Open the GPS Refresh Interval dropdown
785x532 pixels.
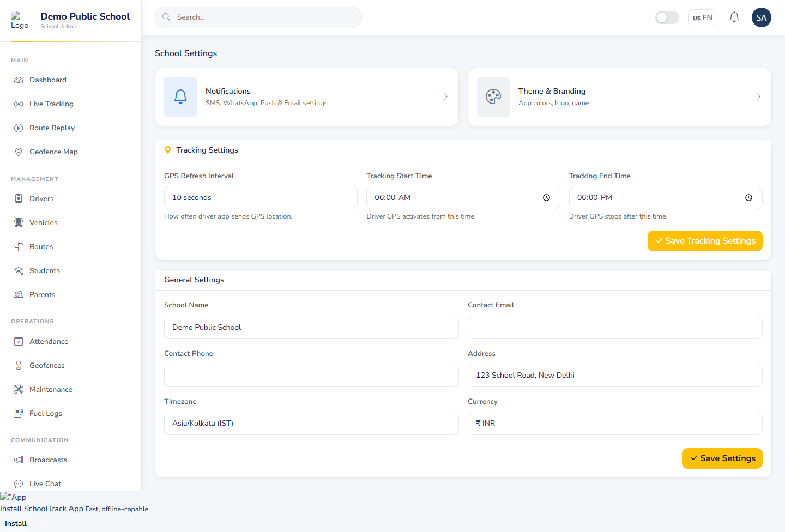tap(261, 198)
